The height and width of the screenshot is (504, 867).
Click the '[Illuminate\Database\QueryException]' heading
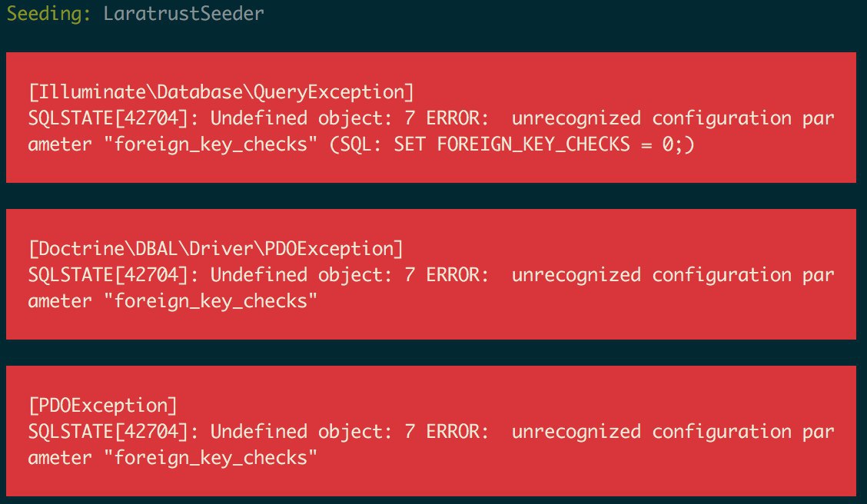[x=221, y=92]
